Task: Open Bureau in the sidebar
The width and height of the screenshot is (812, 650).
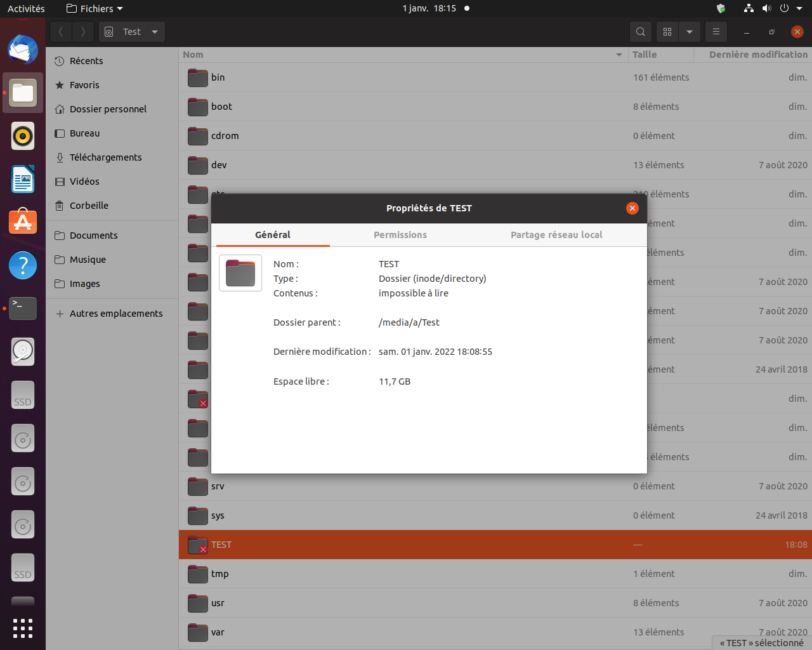Action: click(112, 133)
